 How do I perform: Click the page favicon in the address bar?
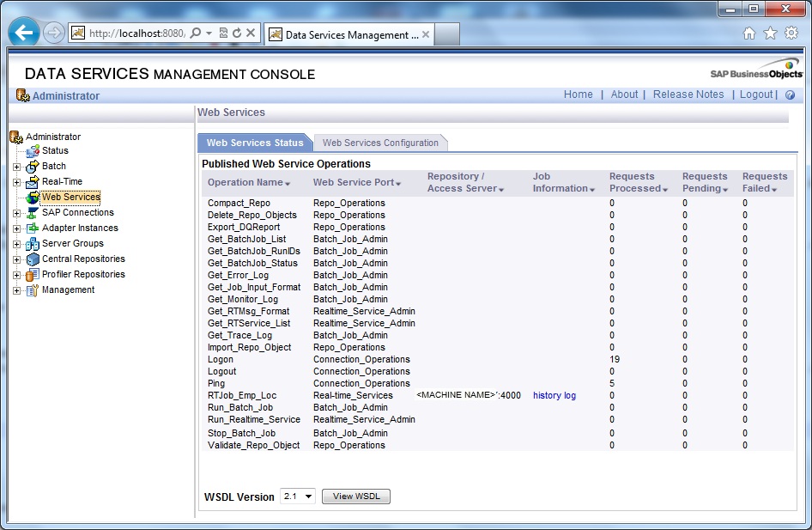(78, 34)
